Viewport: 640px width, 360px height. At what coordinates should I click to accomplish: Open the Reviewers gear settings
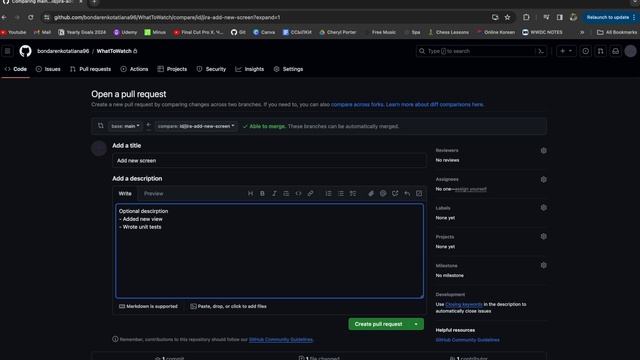(x=543, y=151)
